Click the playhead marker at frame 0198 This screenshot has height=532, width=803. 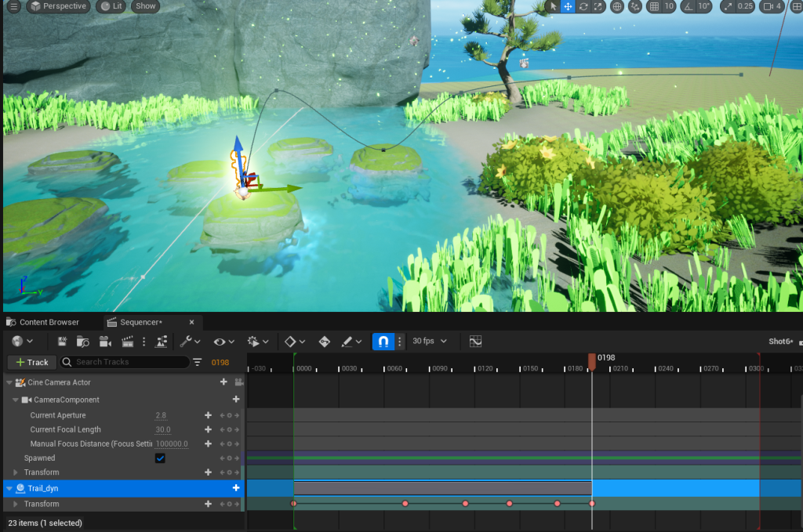pos(592,360)
